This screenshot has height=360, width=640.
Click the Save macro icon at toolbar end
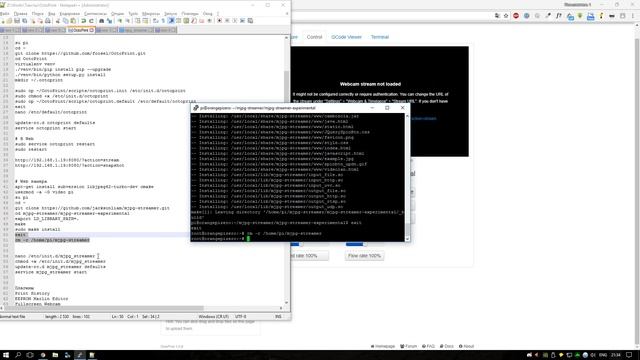[x=250, y=21]
